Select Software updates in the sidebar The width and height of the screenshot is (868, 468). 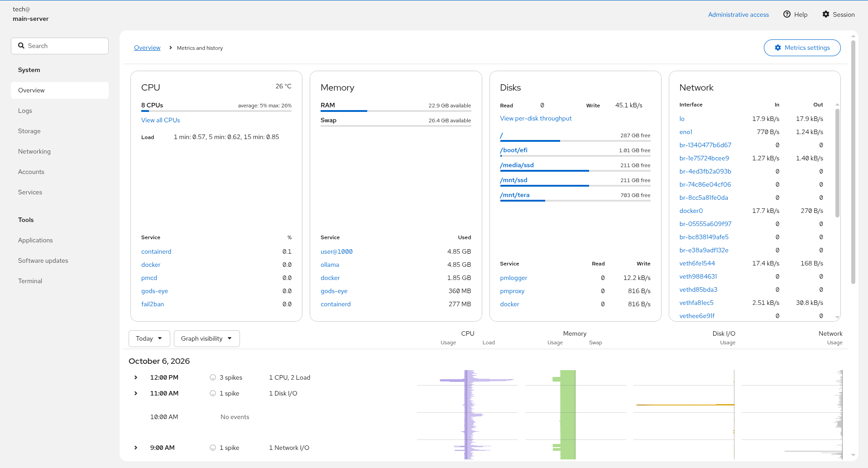coord(60,261)
